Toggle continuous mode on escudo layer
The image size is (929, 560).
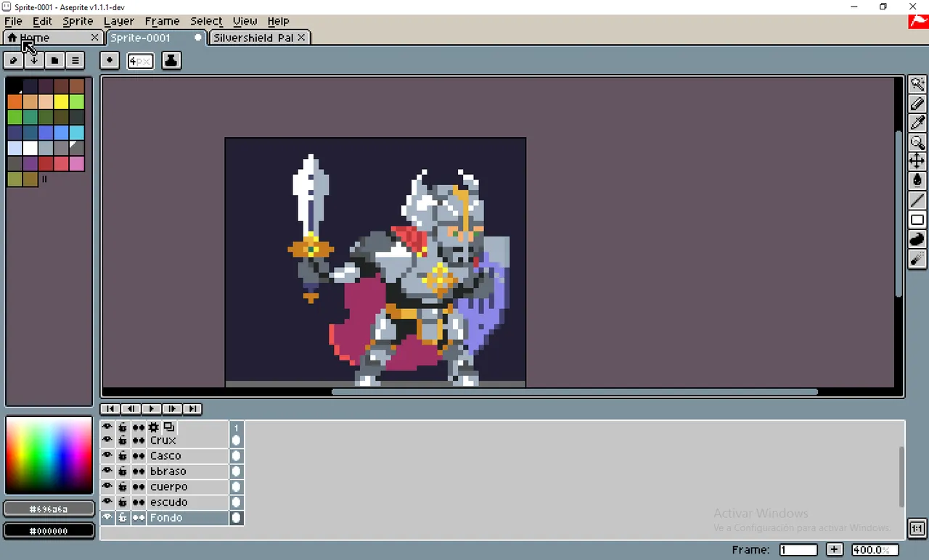coord(139,502)
